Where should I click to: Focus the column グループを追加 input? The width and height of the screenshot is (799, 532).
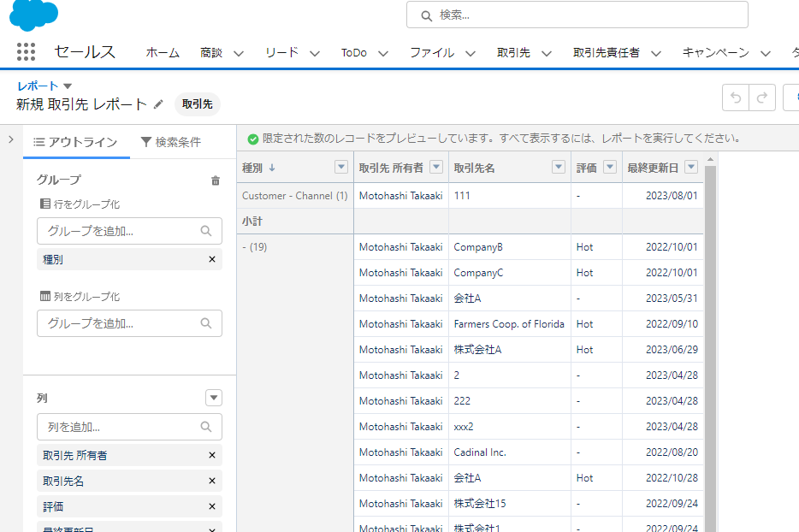tap(129, 323)
